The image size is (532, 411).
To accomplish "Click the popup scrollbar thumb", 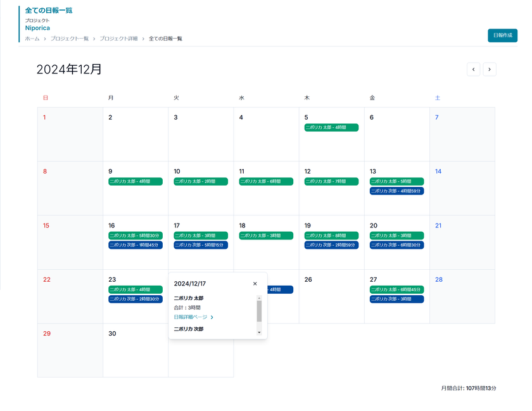I will 259,311.
